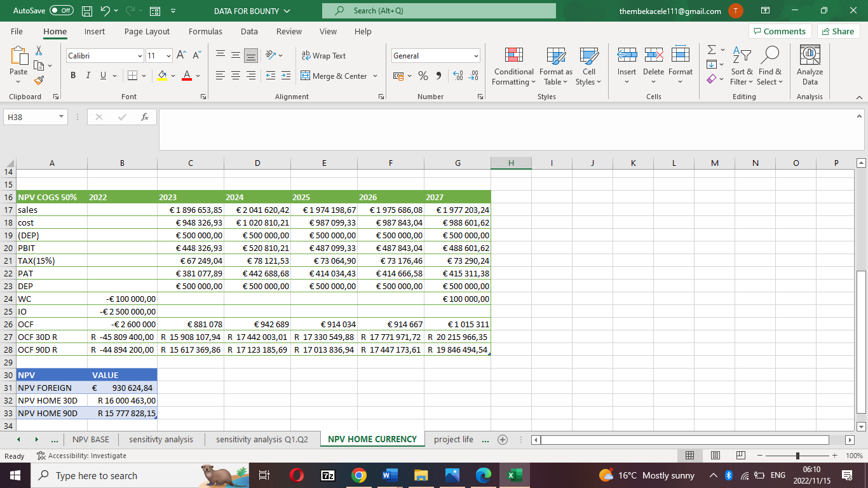Switch to the Data ribbon tab
Viewport: 868px width, 488px height.
[249, 31]
